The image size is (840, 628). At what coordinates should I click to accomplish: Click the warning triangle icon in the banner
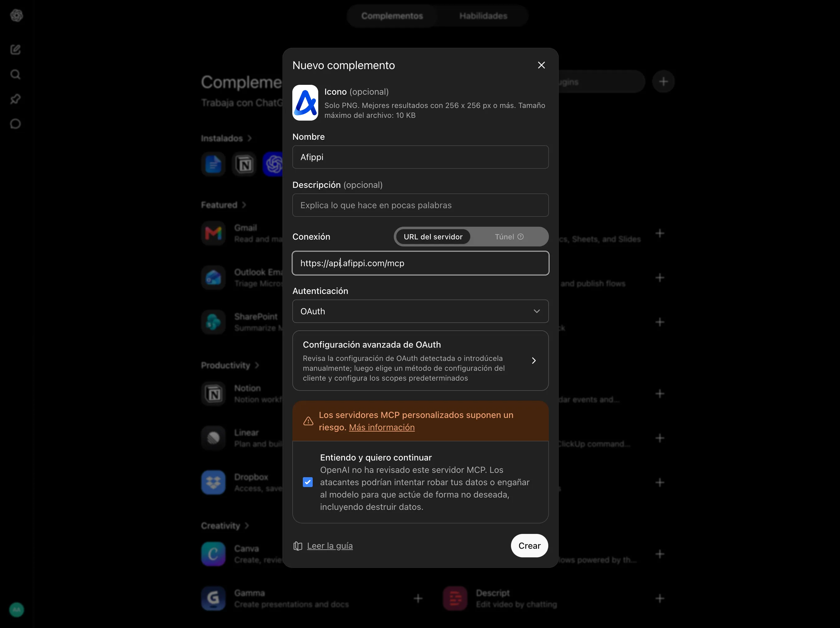pos(308,421)
